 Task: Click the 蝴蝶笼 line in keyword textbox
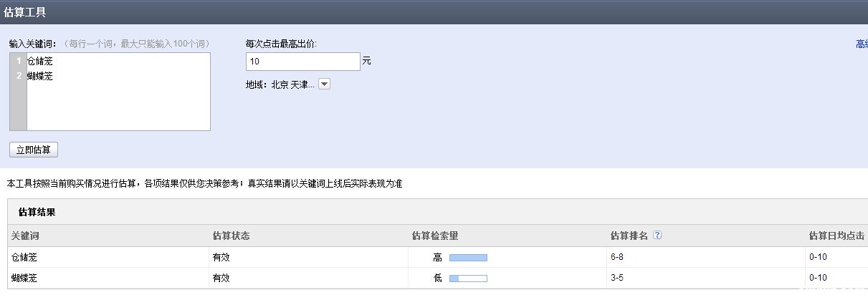(40, 76)
